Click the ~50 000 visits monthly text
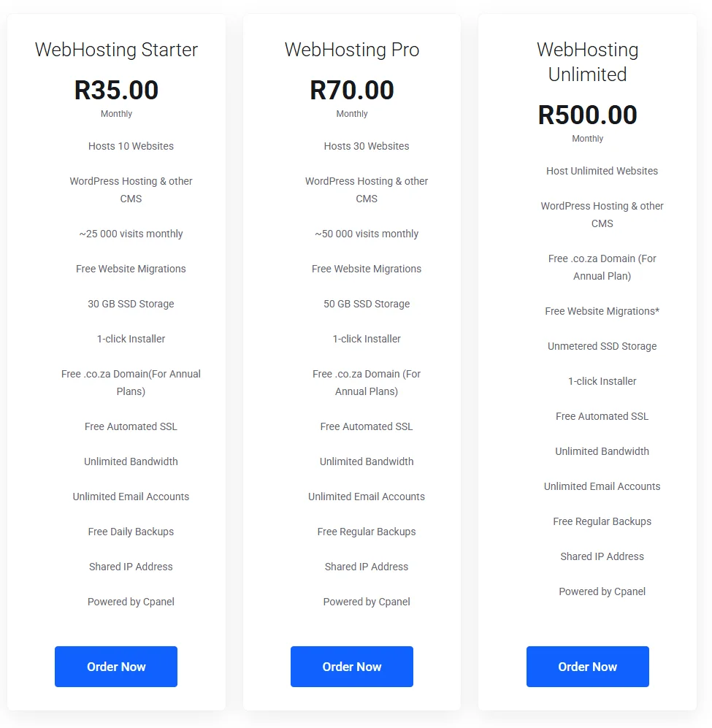The height and width of the screenshot is (728, 712). point(367,234)
